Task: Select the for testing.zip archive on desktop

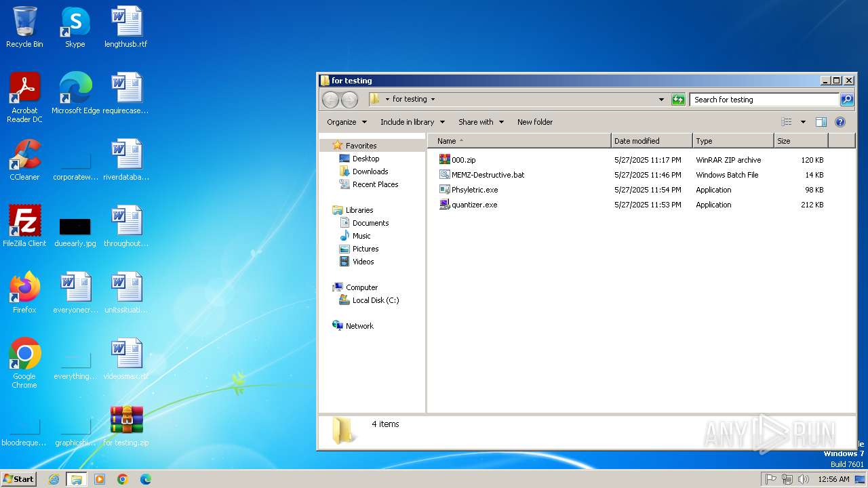Action: tap(126, 426)
